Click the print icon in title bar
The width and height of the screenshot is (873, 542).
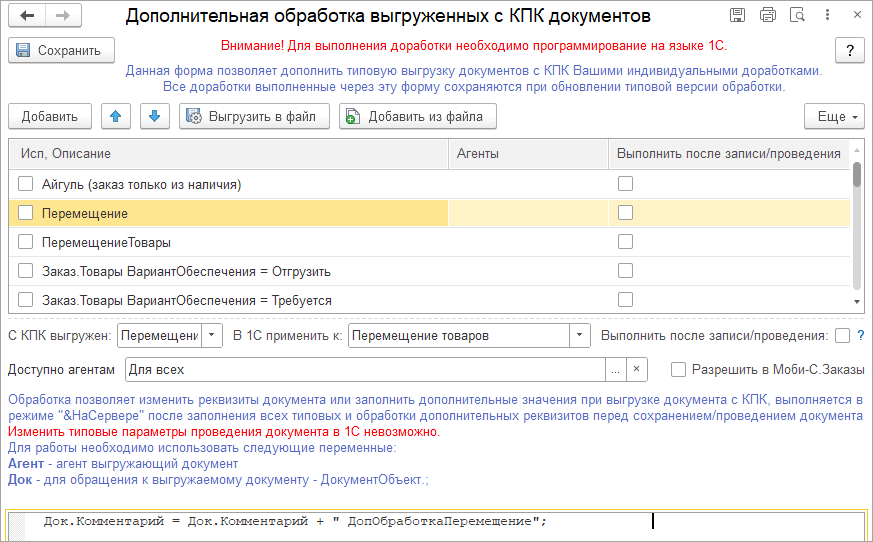pos(767,16)
